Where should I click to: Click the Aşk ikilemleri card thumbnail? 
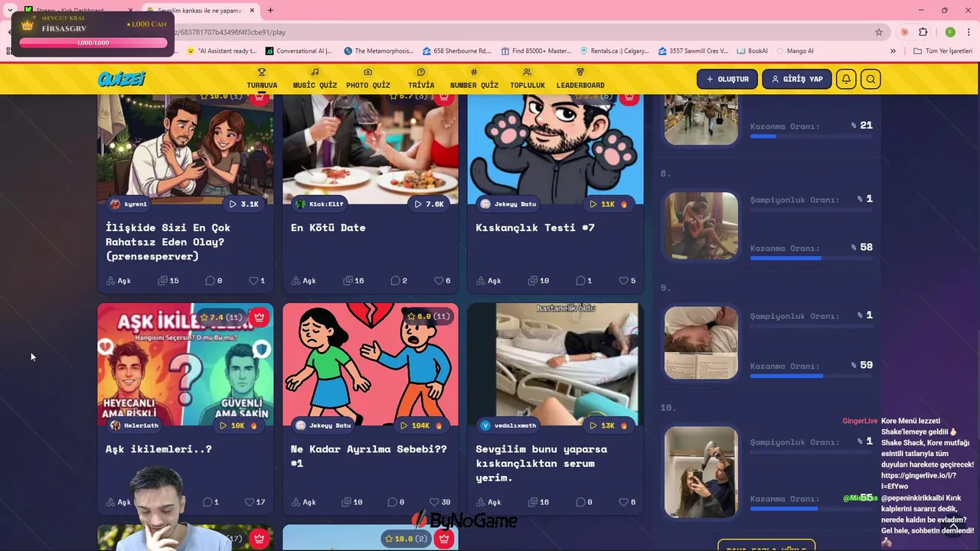tap(185, 364)
